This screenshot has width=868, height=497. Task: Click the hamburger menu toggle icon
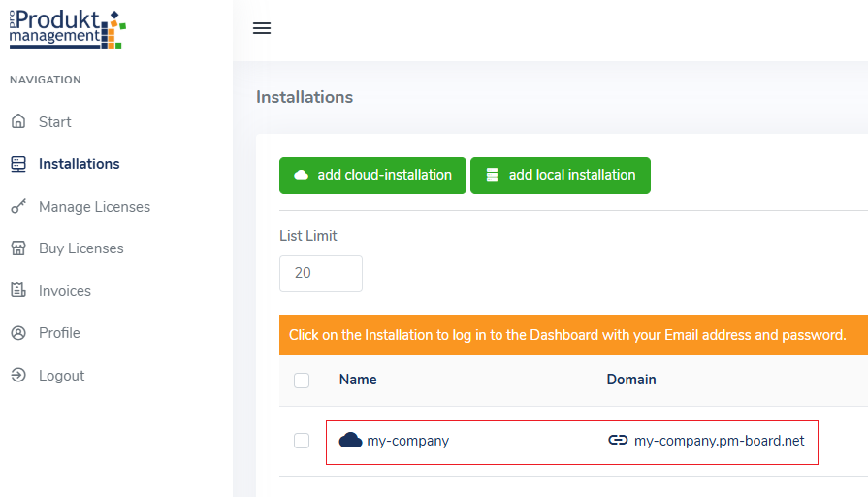tap(261, 28)
